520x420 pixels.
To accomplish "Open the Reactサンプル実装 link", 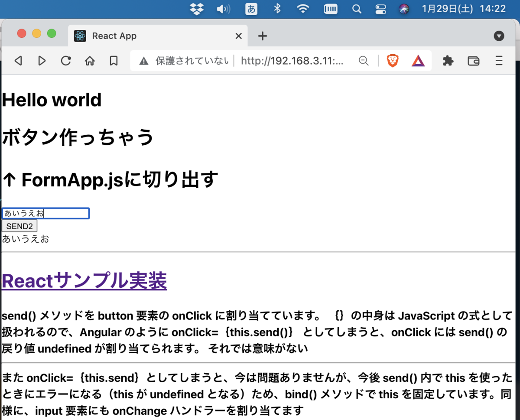I will click(x=84, y=281).
